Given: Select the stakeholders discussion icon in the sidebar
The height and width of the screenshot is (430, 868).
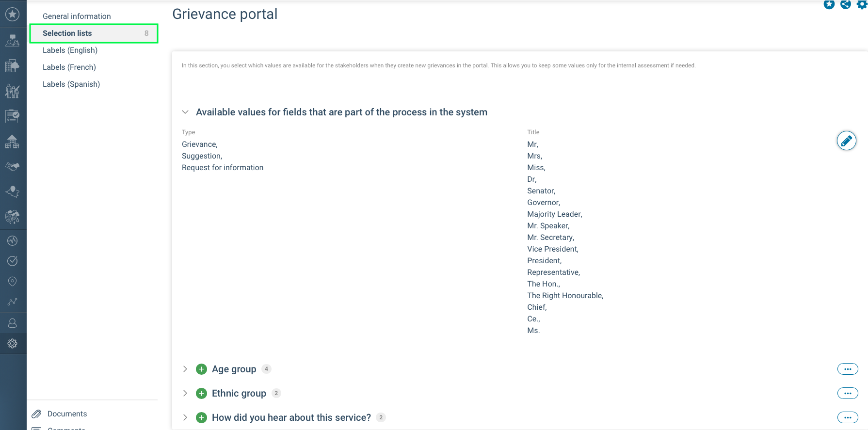Looking at the screenshot, I should click(x=12, y=40).
